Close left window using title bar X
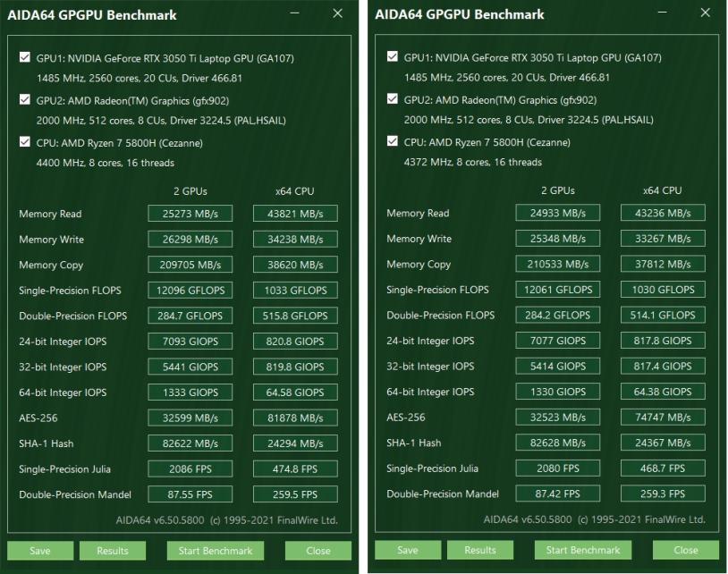Image resolution: width=728 pixels, height=574 pixels. 337,13
